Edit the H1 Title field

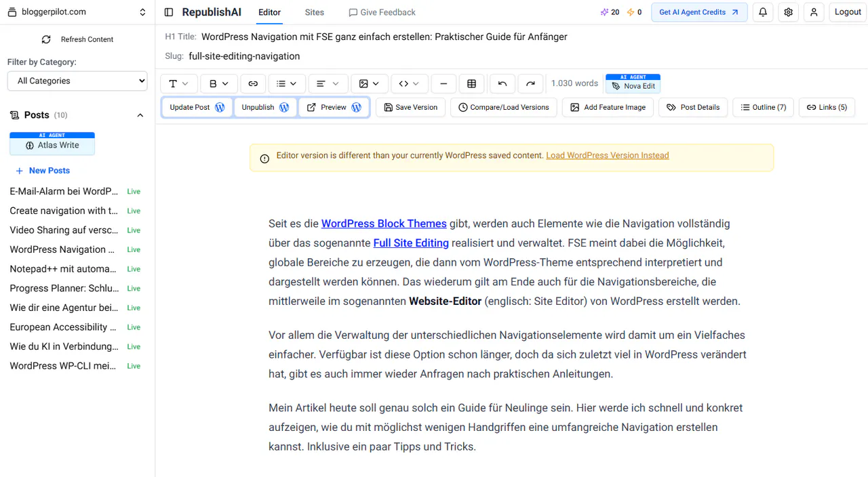pyautogui.click(x=384, y=37)
